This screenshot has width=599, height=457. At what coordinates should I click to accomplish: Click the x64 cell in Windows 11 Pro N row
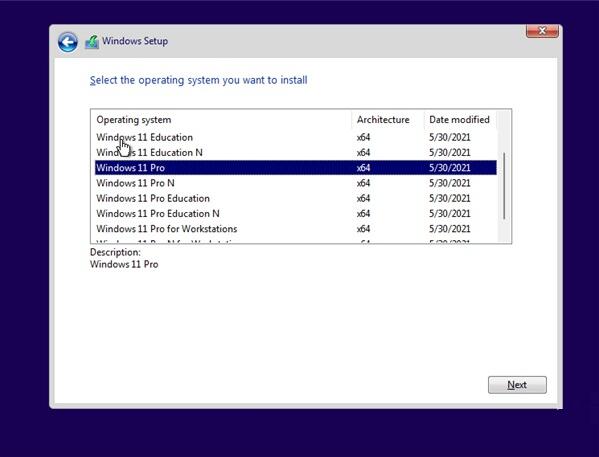coord(363,183)
